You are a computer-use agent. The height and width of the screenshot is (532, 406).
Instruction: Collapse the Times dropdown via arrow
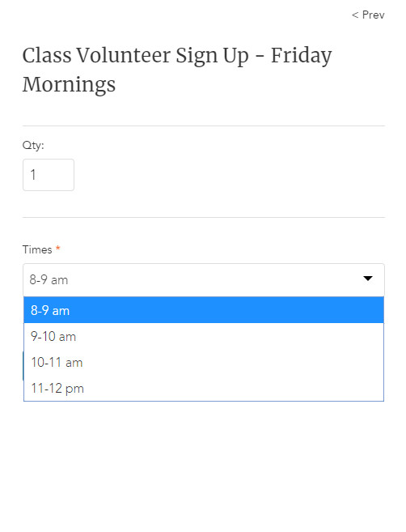(368, 279)
